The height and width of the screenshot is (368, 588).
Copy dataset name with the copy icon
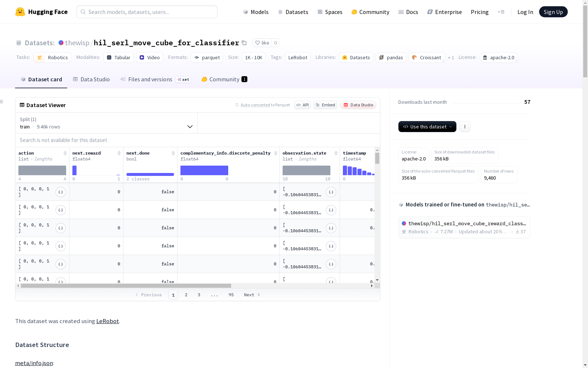point(244,43)
